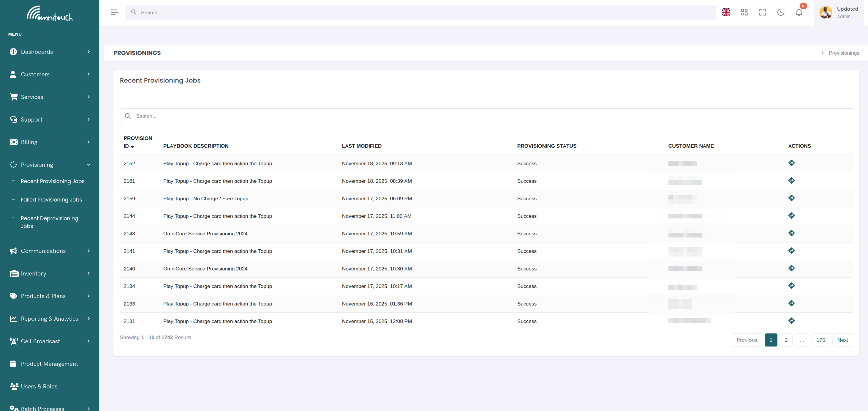Switch language via the UK flag icon
Image resolution: width=868 pixels, height=411 pixels.
coord(726,12)
